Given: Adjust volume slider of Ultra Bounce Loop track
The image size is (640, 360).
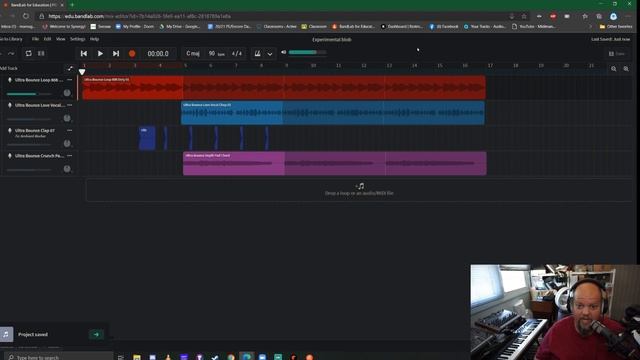Looking at the screenshot, I should [29, 94].
